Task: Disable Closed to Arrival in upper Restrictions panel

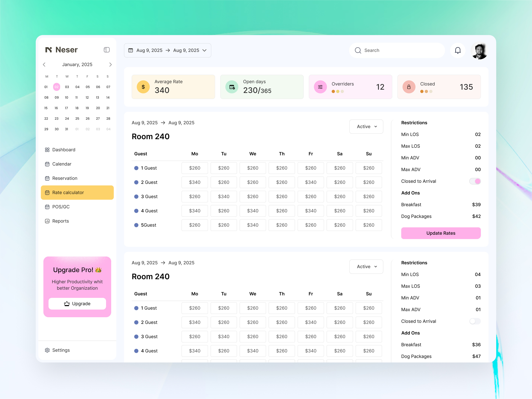Action: click(475, 181)
